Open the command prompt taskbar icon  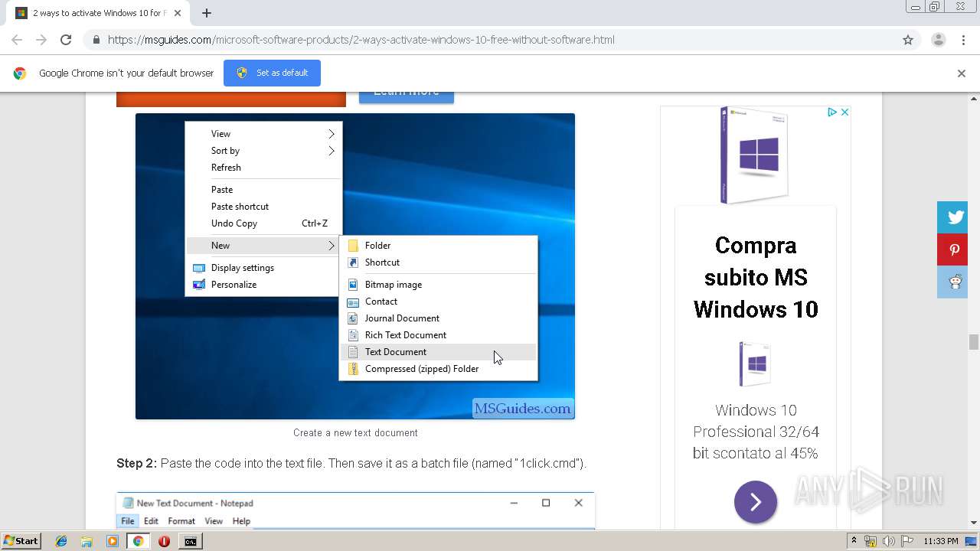click(190, 541)
